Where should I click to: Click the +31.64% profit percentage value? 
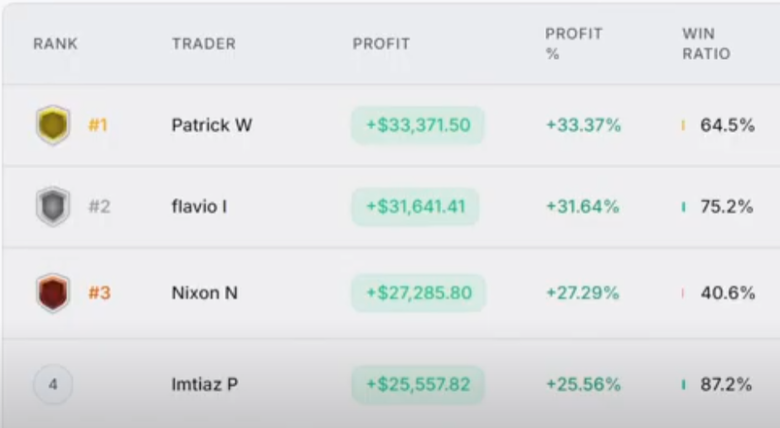583,207
